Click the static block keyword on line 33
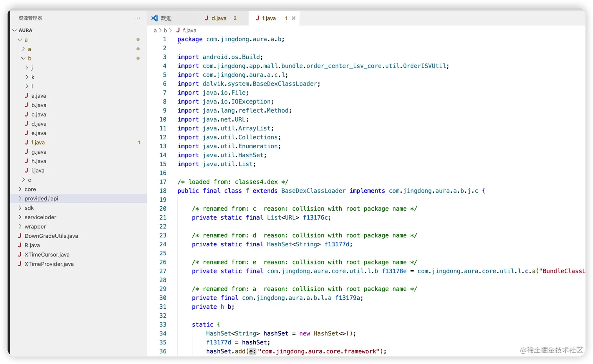Viewport: 593px width, 364px height. [x=202, y=324]
